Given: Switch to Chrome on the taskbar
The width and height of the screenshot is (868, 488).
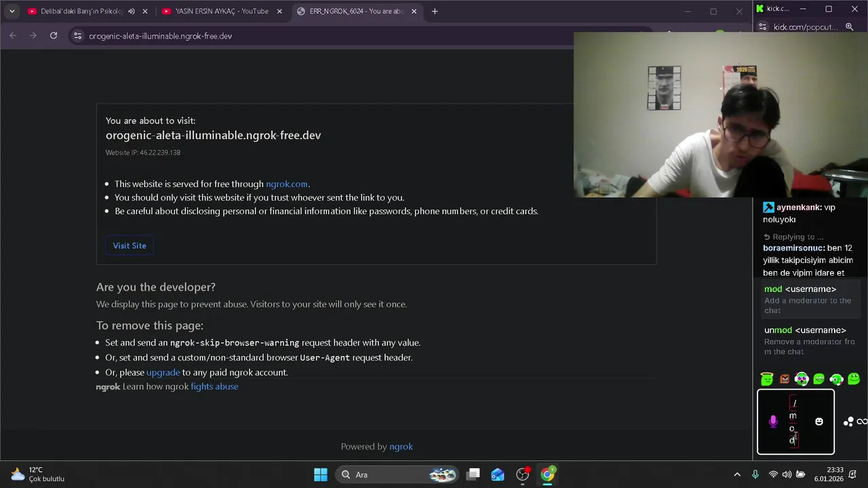Looking at the screenshot, I should (x=547, y=474).
